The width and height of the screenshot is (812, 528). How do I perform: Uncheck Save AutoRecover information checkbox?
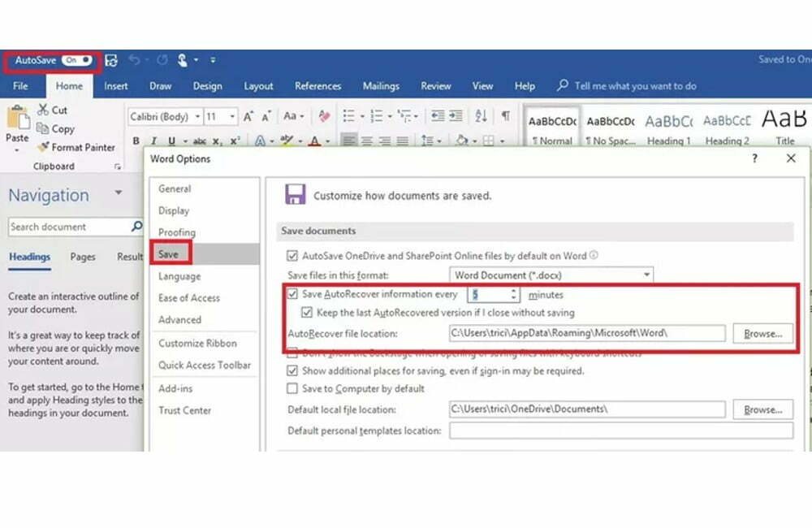(293, 295)
